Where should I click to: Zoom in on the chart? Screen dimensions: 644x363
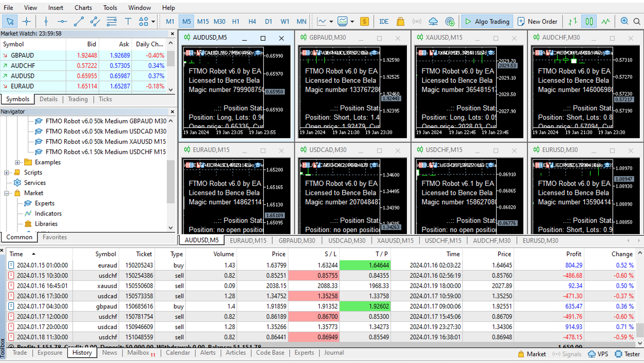[624, 22]
